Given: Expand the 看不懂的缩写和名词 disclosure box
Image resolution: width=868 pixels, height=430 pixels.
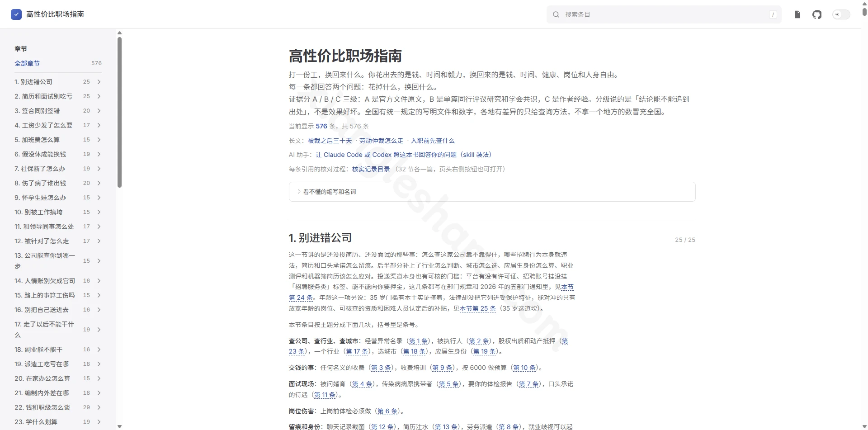Looking at the screenshot, I should pyautogui.click(x=492, y=192).
